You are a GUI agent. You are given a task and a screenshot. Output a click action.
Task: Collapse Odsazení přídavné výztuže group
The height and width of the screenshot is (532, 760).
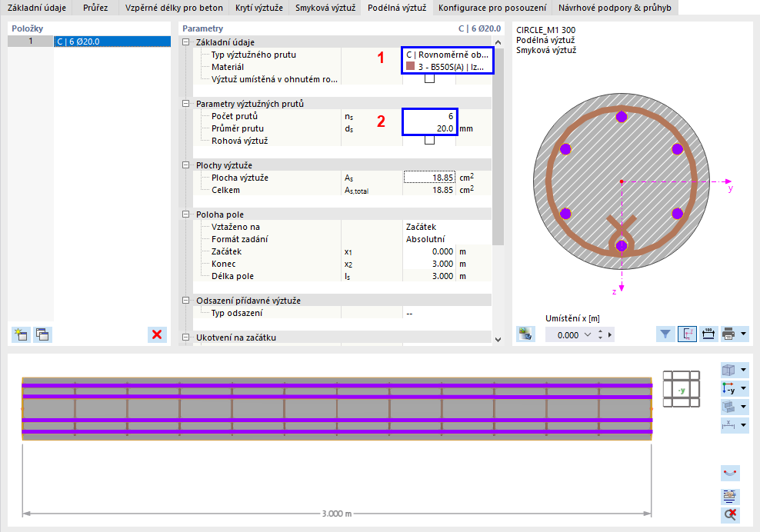click(185, 301)
